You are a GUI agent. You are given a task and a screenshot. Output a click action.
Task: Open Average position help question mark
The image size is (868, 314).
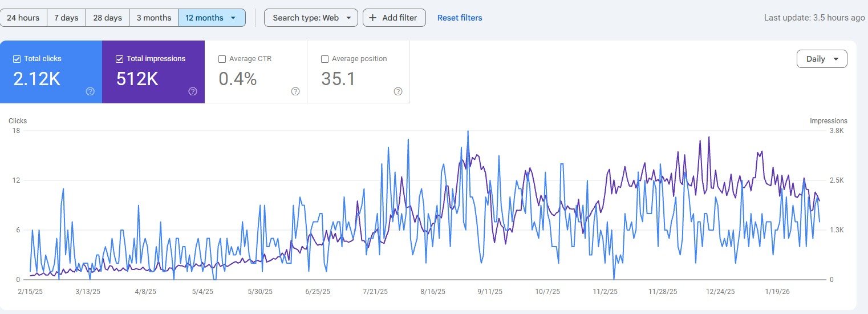pos(398,91)
